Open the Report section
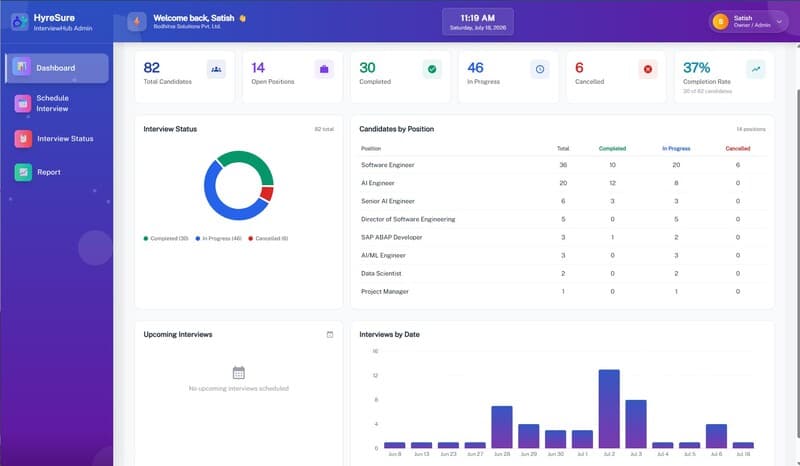 (x=57, y=172)
